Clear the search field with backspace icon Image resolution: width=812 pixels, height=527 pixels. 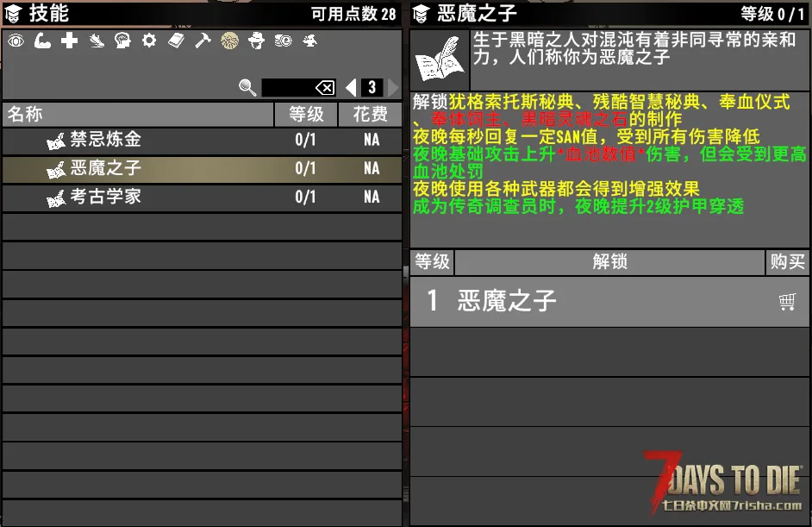tap(325, 87)
